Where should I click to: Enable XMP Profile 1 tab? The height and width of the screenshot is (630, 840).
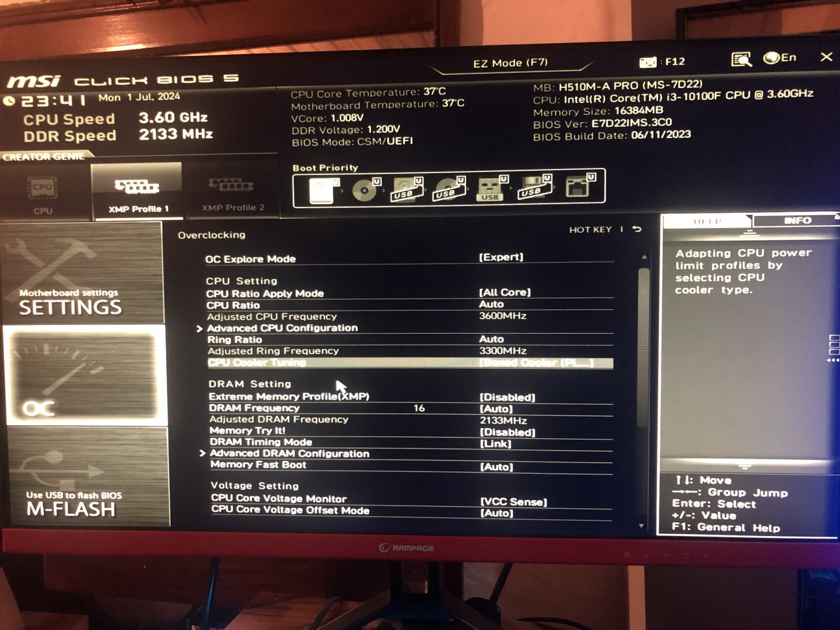[x=136, y=191]
